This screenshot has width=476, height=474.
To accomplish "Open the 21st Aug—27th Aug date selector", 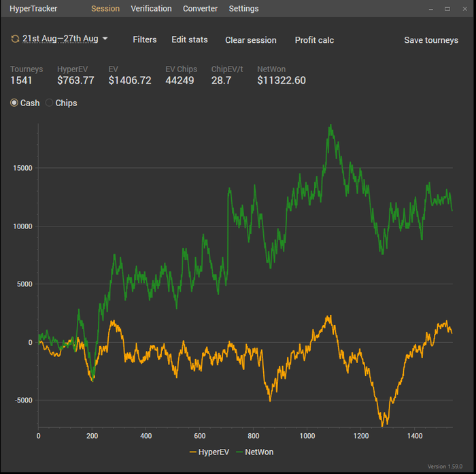I will (61, 39).
